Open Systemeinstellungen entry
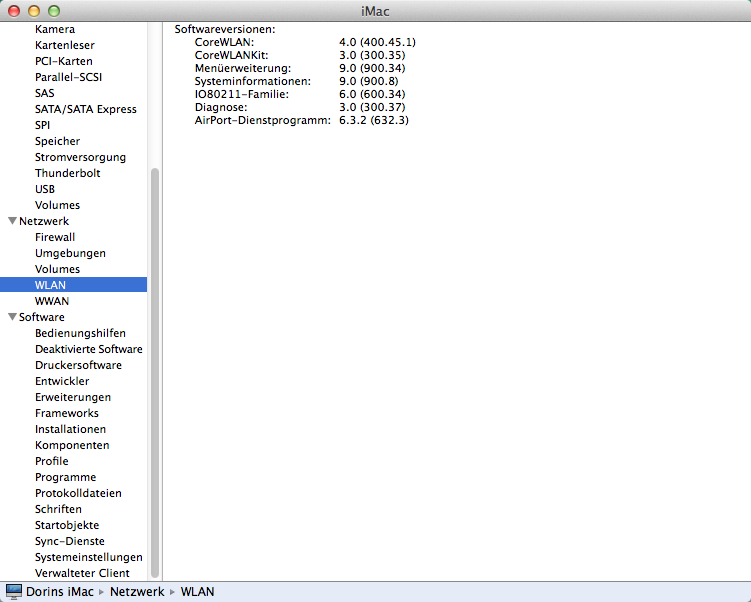This screenshot has width=751, height=602. [x=89, y=557]
